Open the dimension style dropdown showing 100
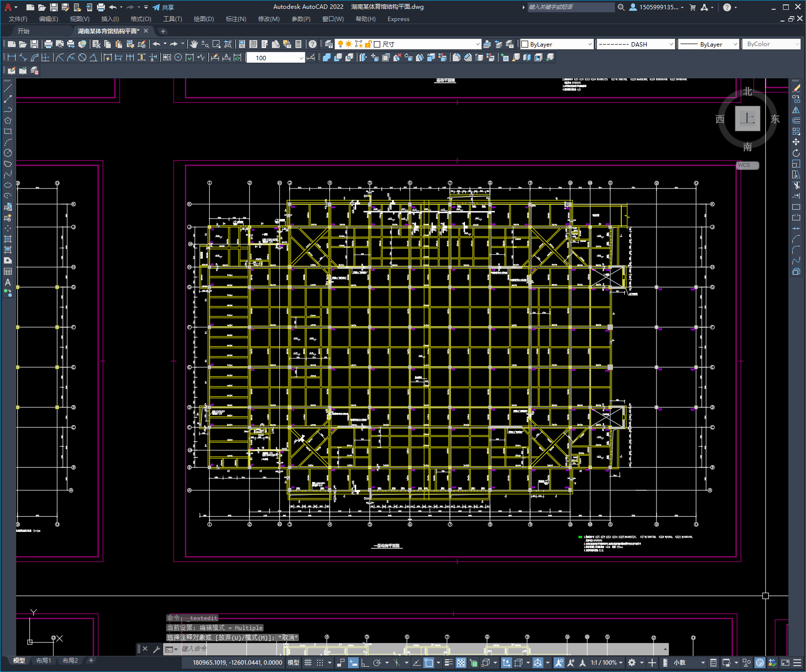Image resolution: width=806 pixels, height=672 pixels. [276, 58]
